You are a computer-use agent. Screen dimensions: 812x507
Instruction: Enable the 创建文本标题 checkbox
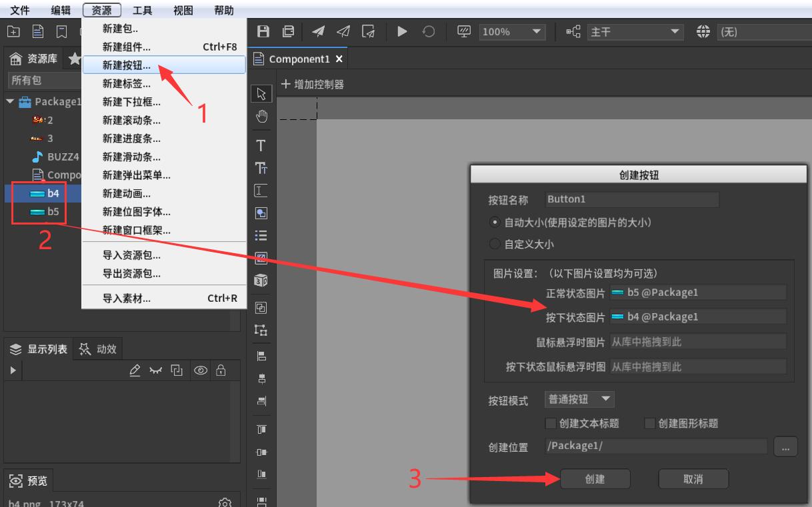[x=551, y=424]
